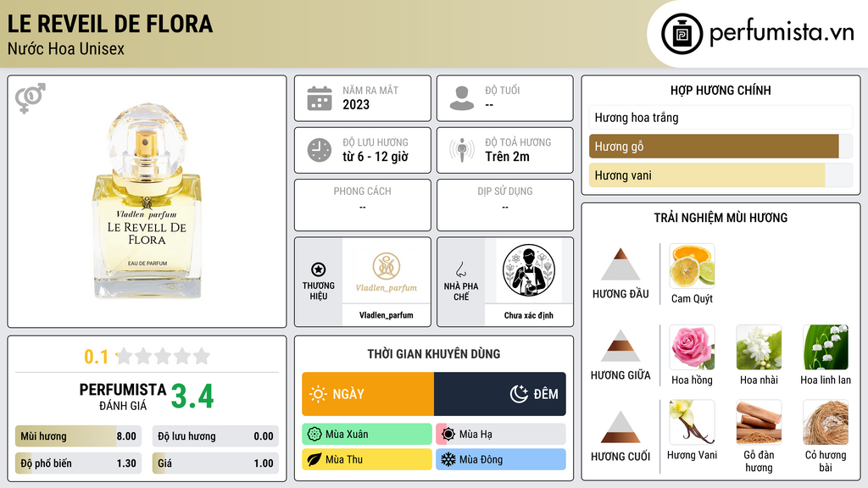Open the Cam Quýt top note image

692,266
